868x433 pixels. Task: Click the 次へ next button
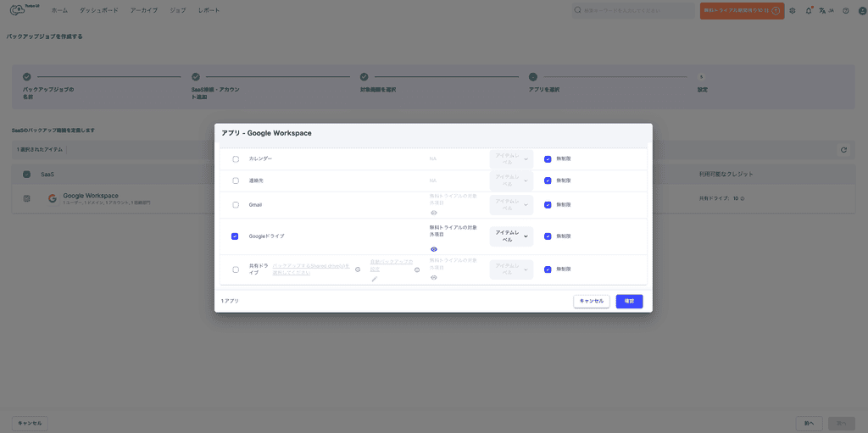(842, 424)
